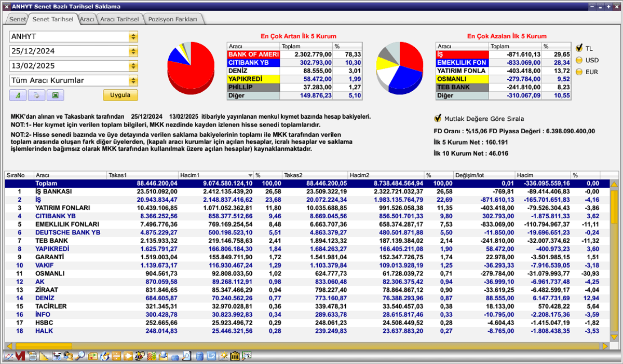Open the L2 level-two icon
The height and width of the screenshot is (364, 623).
(211, 356)
